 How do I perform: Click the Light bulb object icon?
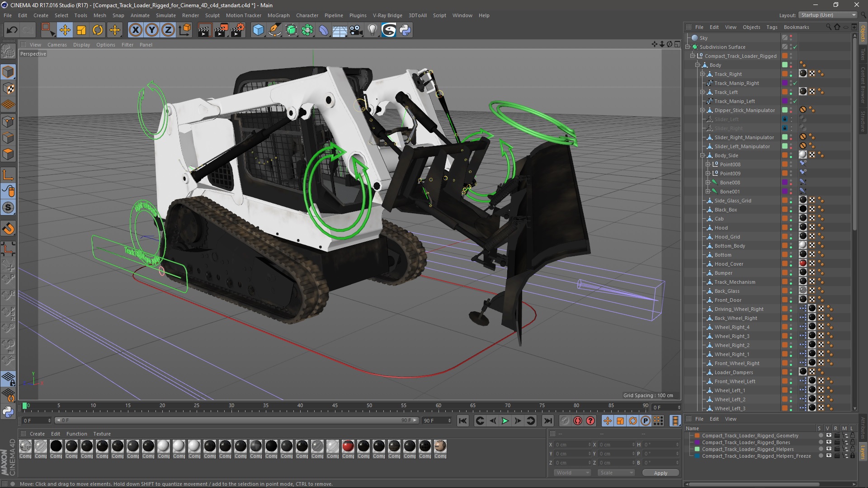(x=373, y=30)
